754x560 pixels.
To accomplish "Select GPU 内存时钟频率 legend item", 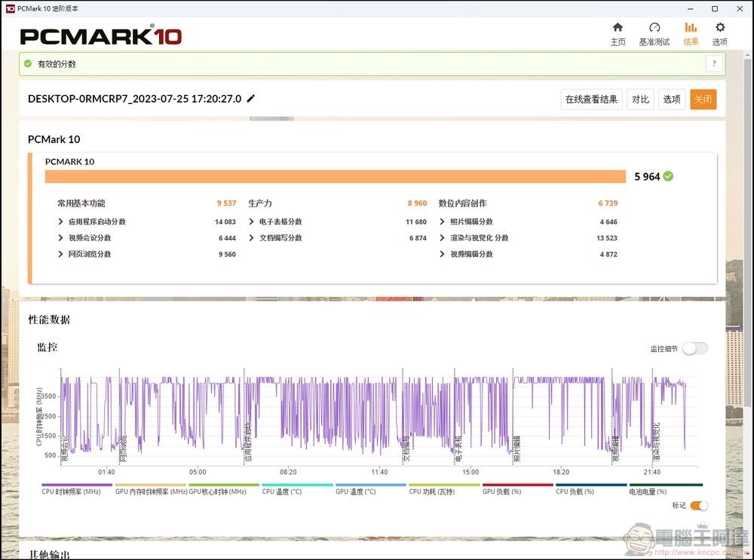I will [151, 489].
